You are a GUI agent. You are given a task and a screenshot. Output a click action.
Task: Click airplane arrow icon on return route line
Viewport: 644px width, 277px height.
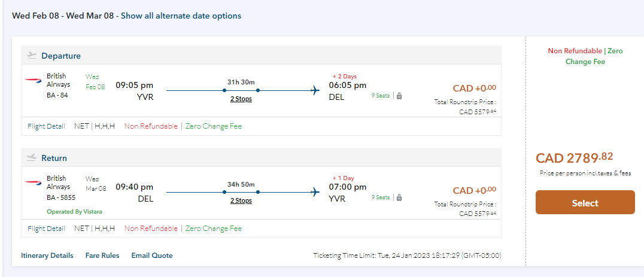pyautogui.click(x=315, y=192)
